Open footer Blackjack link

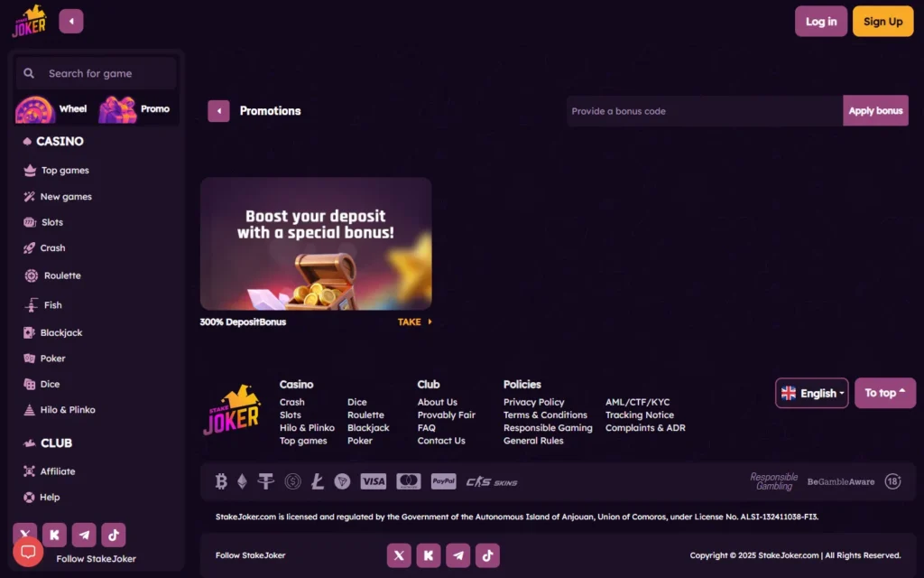coord(368,428)
